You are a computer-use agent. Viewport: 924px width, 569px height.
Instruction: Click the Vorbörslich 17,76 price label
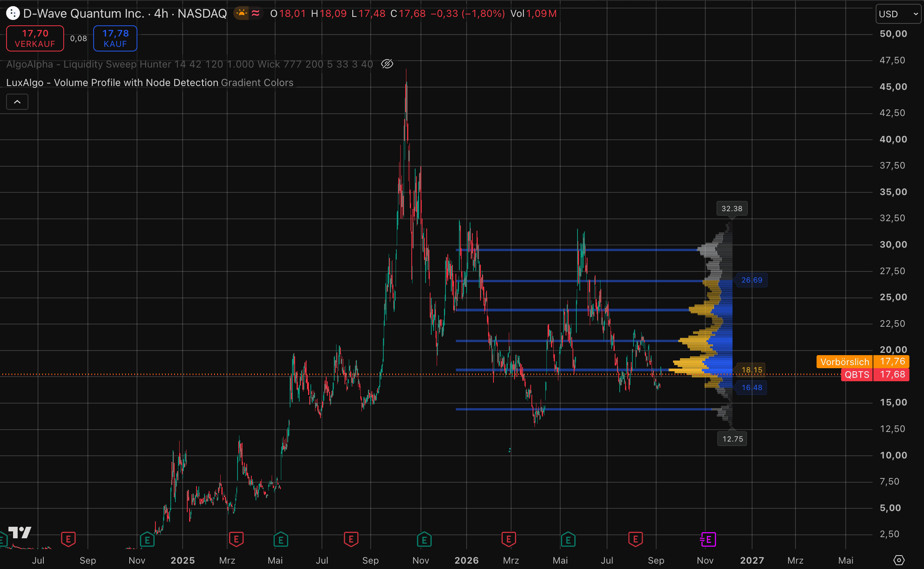pos(863,362)
